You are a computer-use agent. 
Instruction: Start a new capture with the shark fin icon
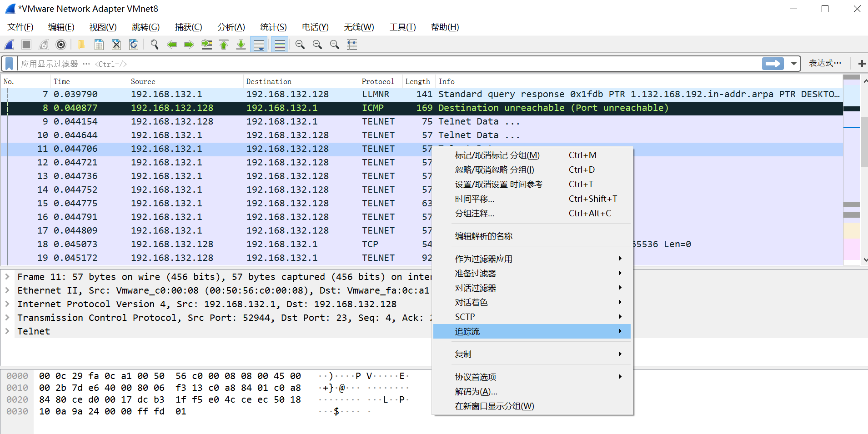pos(9,44)
